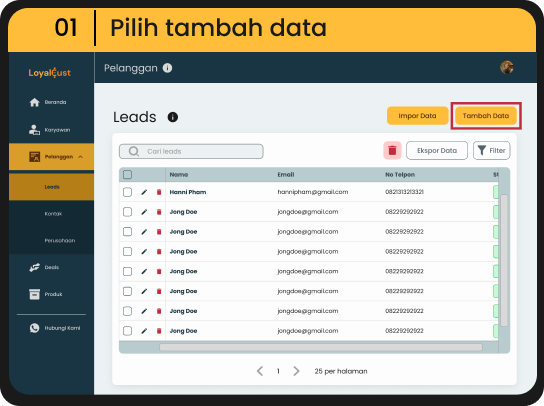Click the info icon next to Leads heading
The height and width of the screenshot is (406, 544).
[x=173, y=117]
